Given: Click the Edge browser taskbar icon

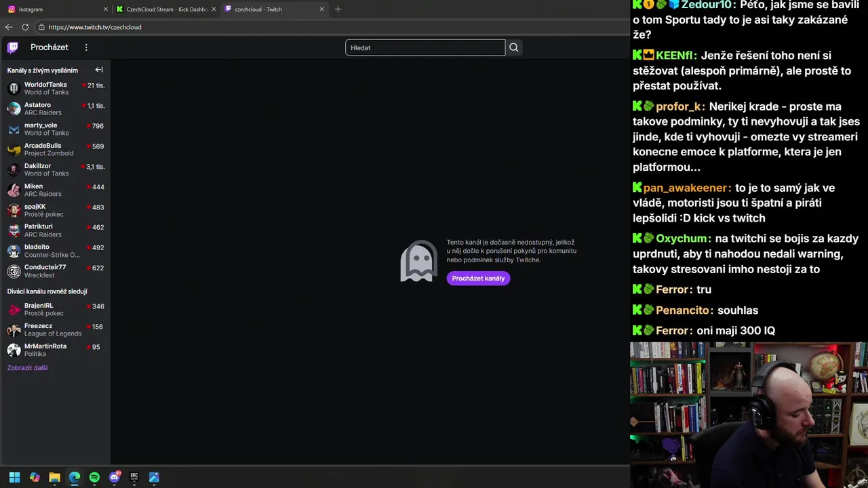Looking at the screenshot, I should 75,477.
